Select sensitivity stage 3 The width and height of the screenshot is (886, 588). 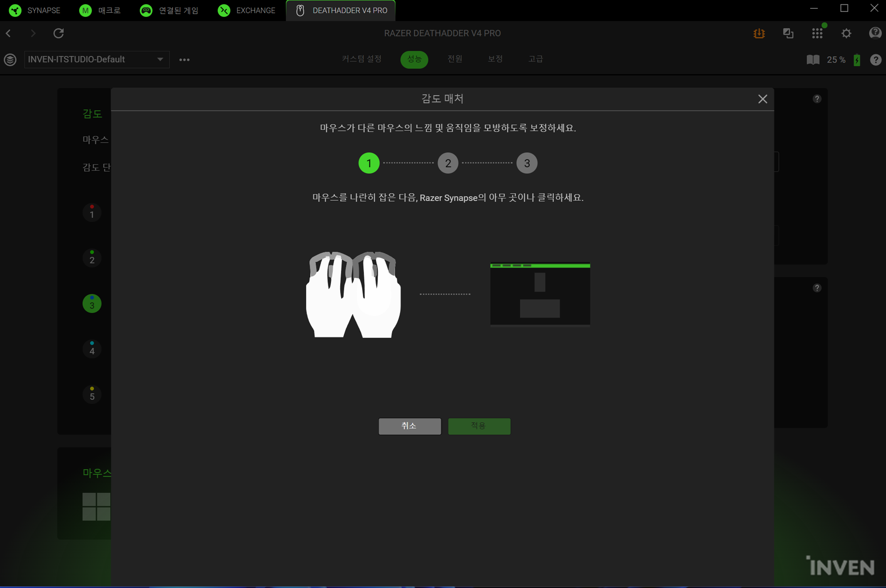coord(92,304)
